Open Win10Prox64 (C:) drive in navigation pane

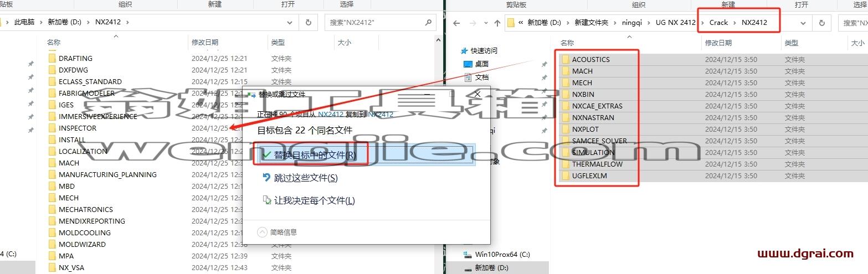click(502, 255)
